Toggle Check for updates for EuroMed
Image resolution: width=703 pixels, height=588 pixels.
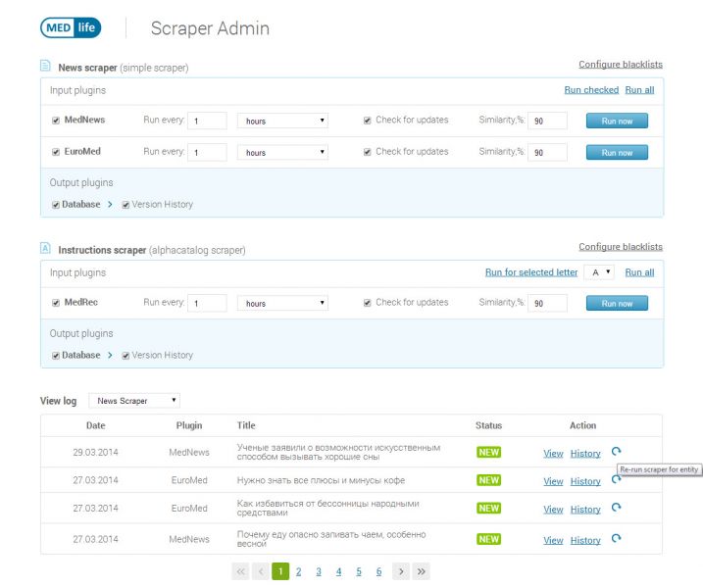[x=368, y=152]
